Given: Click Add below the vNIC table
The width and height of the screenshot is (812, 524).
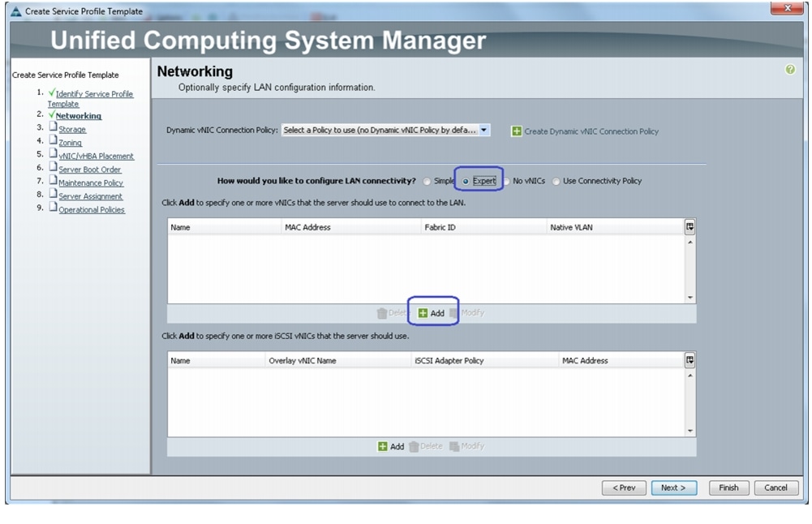Looking at the screenshot, I should point(432,313).
